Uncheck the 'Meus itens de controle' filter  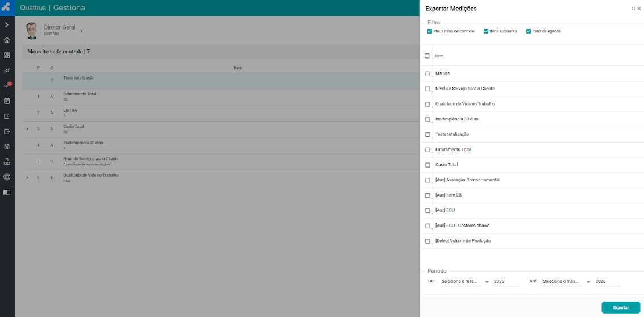(x=430, y=31)
